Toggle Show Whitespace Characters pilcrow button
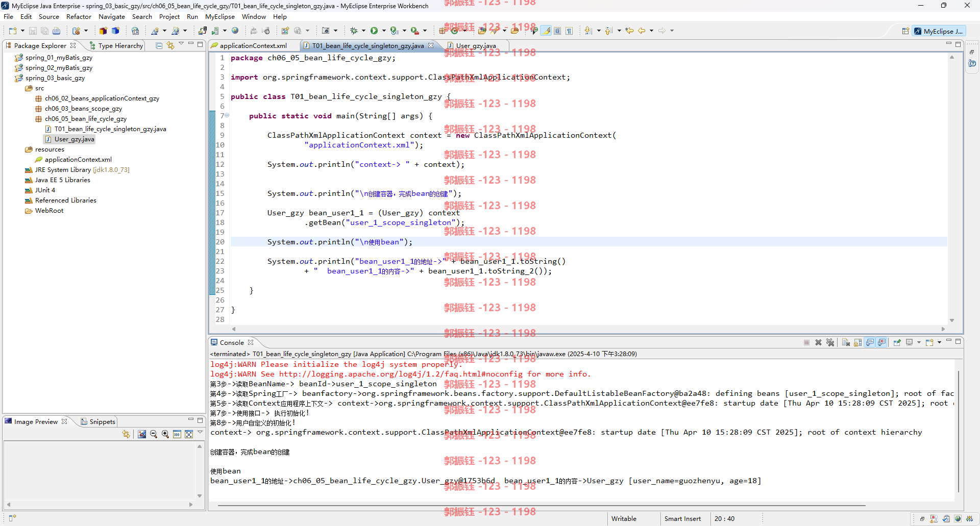The height and width of the screenshot is (526, 980). click(x=569, y=31)
